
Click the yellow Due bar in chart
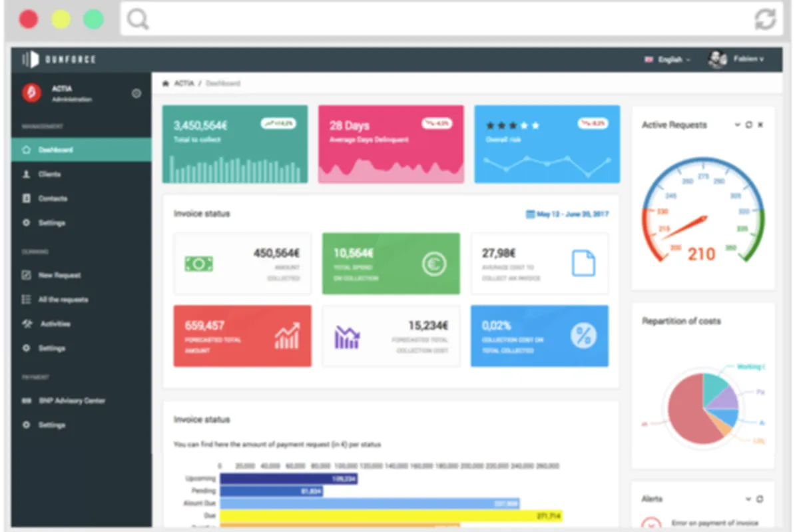tap(391, 515)
